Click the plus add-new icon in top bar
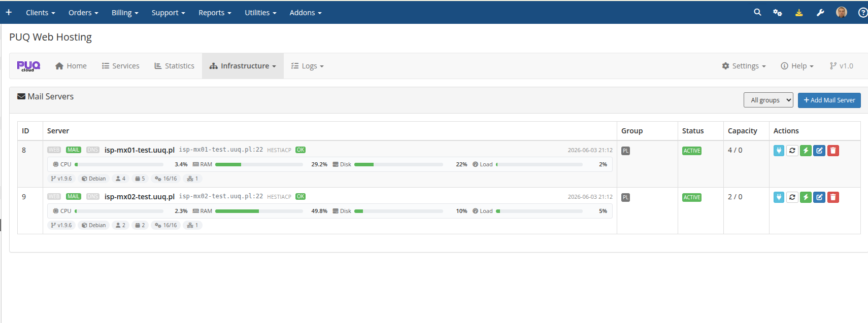The width and height of the screenshot is (868, 323). point(9,12)
